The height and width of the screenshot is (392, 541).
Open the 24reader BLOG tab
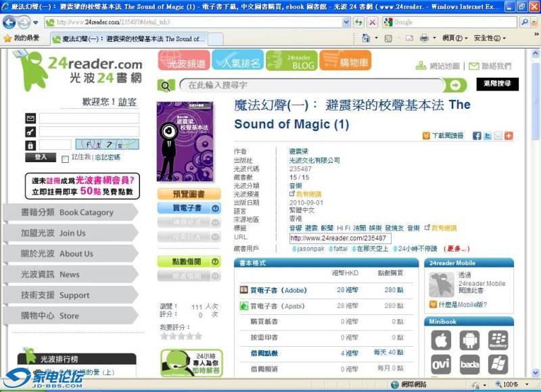[291, 60]
